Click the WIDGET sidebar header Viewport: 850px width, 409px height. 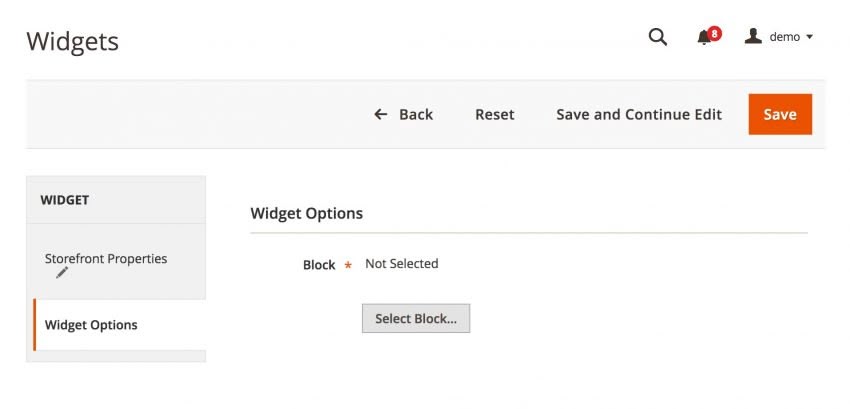click(65, 200)
